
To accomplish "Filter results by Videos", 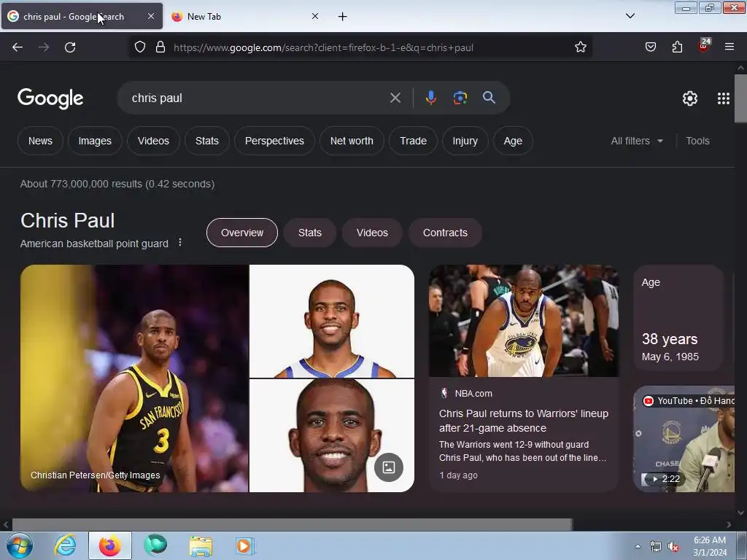I will tap(153, 141).
